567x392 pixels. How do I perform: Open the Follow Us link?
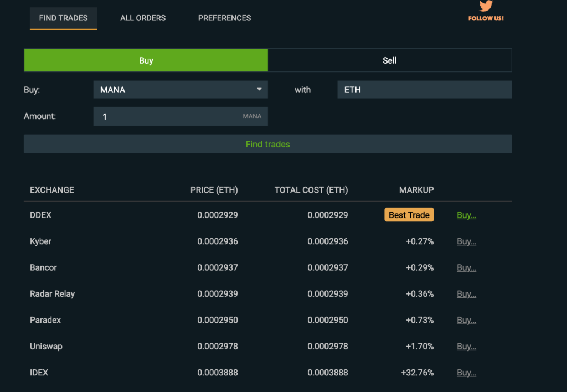click(x=486, y=18)
